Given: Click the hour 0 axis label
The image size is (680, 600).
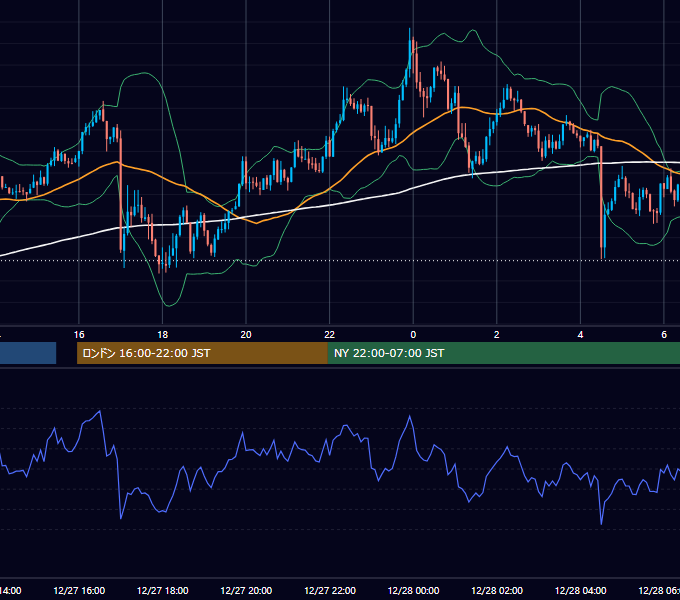Looking at the screenshot, I should point(413,335).
